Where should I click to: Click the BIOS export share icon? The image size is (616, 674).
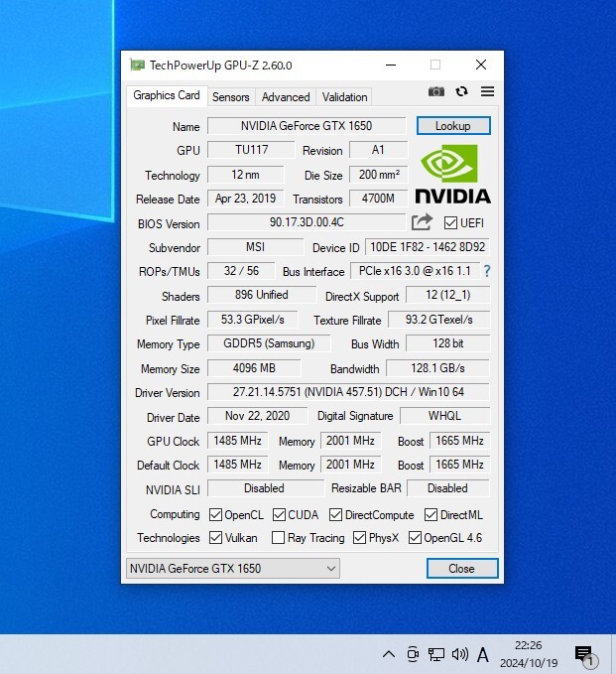[422, 222]
